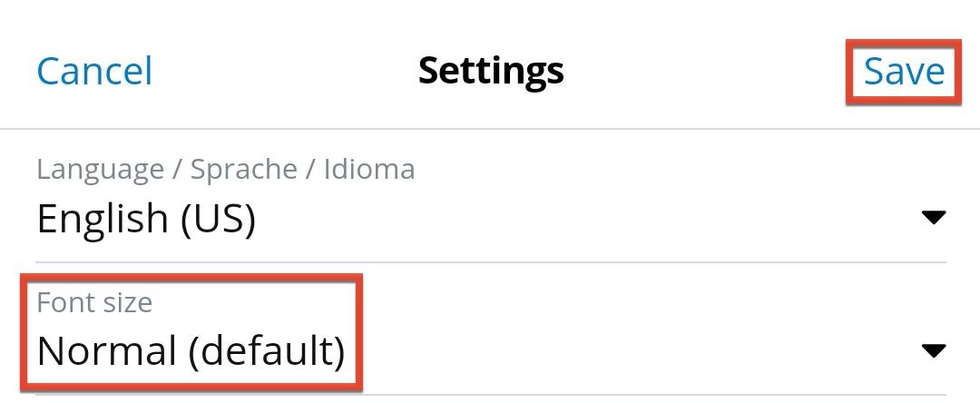Hit the blue Cancel text top left

tap(94, 71)
